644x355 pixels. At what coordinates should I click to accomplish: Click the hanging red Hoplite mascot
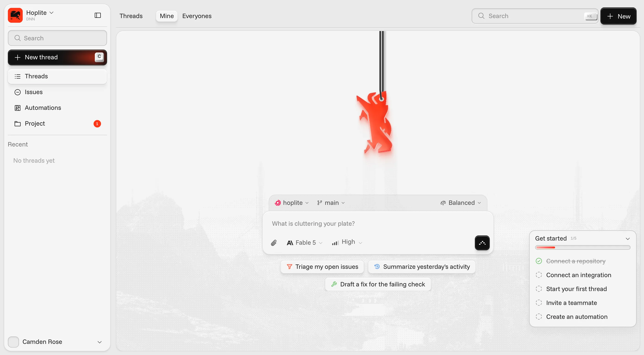pyautogui.click(x=375, y=122)
